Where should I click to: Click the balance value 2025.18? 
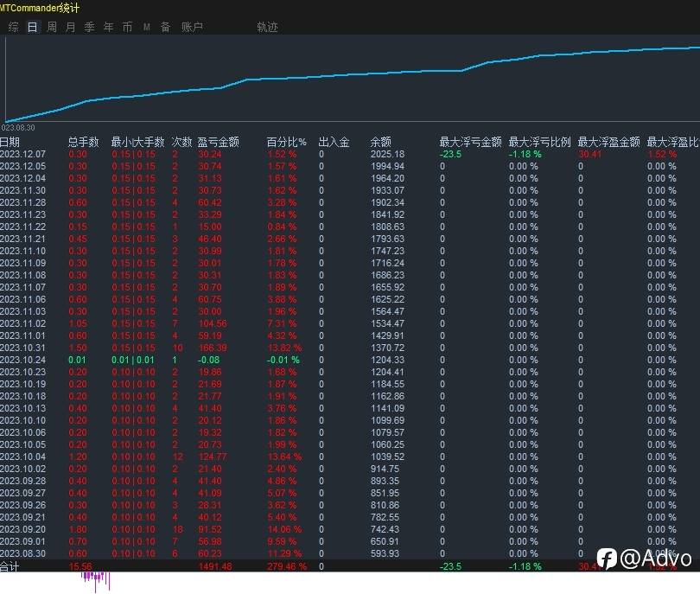click(x=387, y=154)
